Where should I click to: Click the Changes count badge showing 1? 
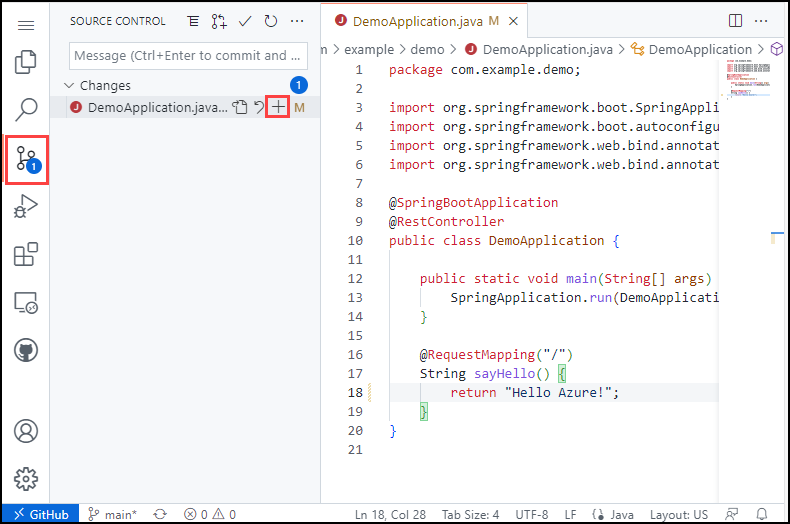click(x=299, y=85)
